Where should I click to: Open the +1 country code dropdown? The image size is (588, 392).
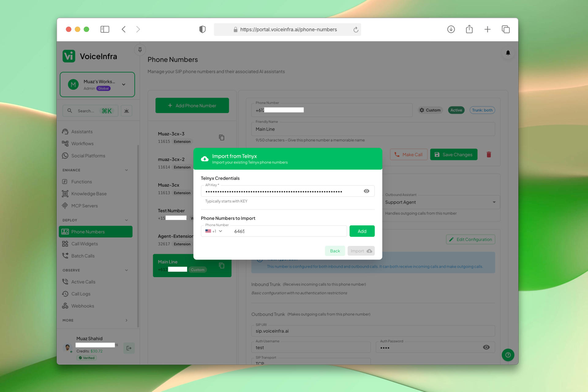[x=214, y=231]
